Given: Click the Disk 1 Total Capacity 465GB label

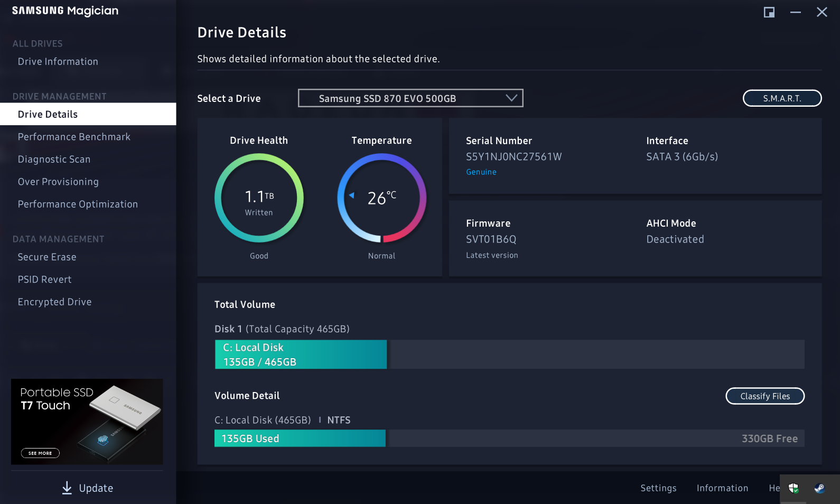Looking at the screenshot, I should coord(282,329).
